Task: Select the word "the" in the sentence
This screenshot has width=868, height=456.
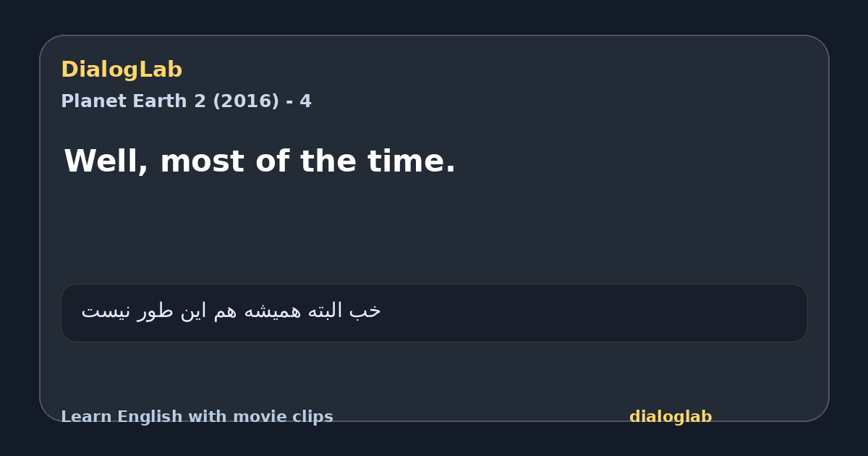Action: coord(328,161)
